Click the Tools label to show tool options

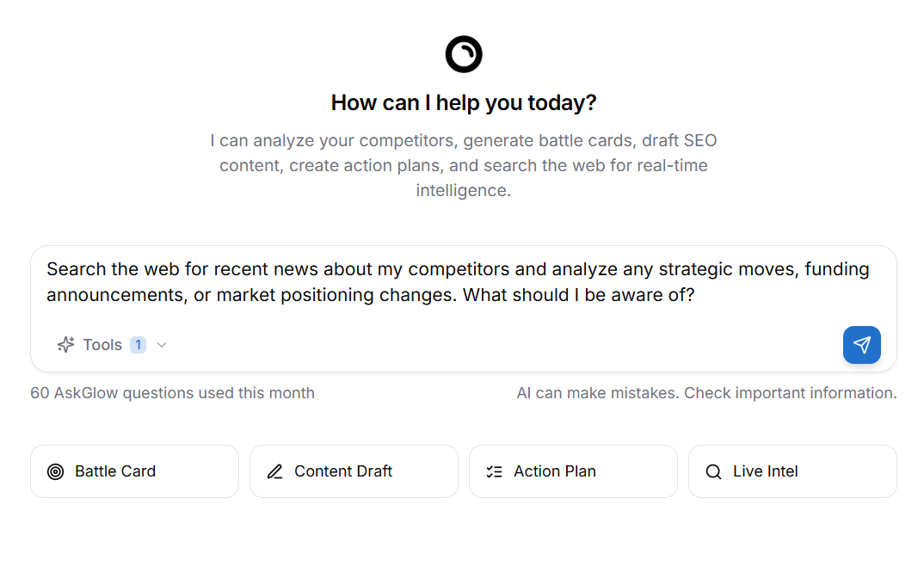point(102,344)
